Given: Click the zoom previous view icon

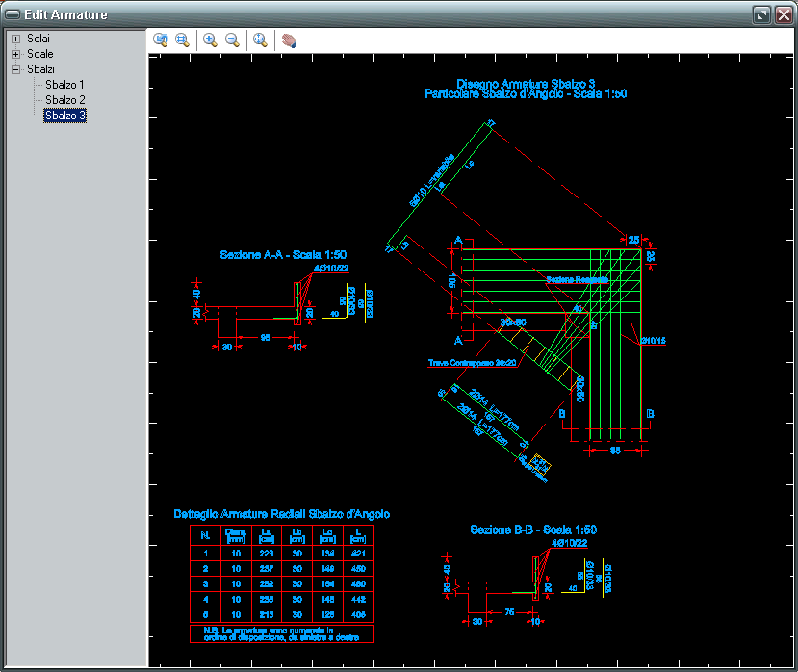Looking at the screenshot, I should (161, 39).
